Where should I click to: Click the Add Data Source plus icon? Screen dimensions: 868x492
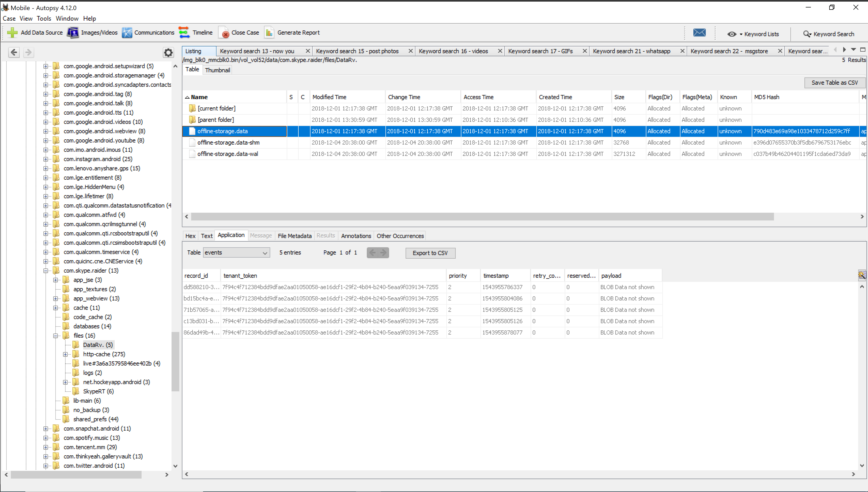tap(12, 33)
